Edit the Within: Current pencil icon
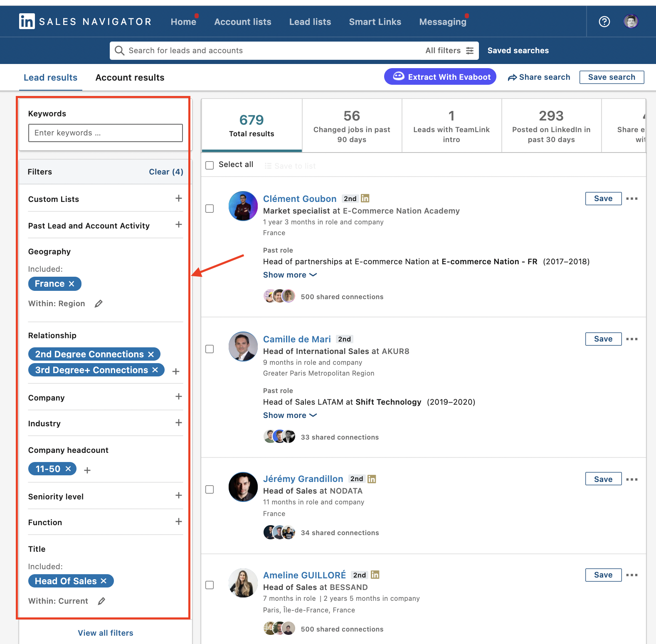Viewport: 656px width, 644px height. point(101,601)
